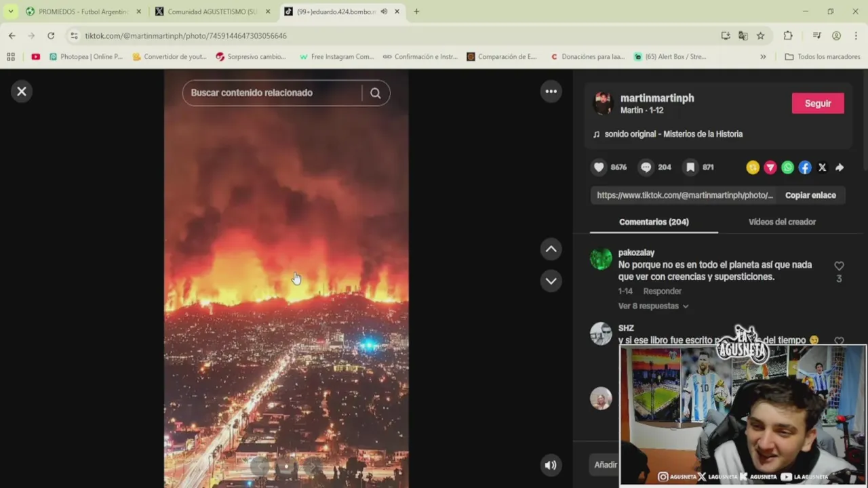The height and width of the screenshot is (488, 868).
Task: Click martinmartinph profile avatar
Action: coord(602,103)
